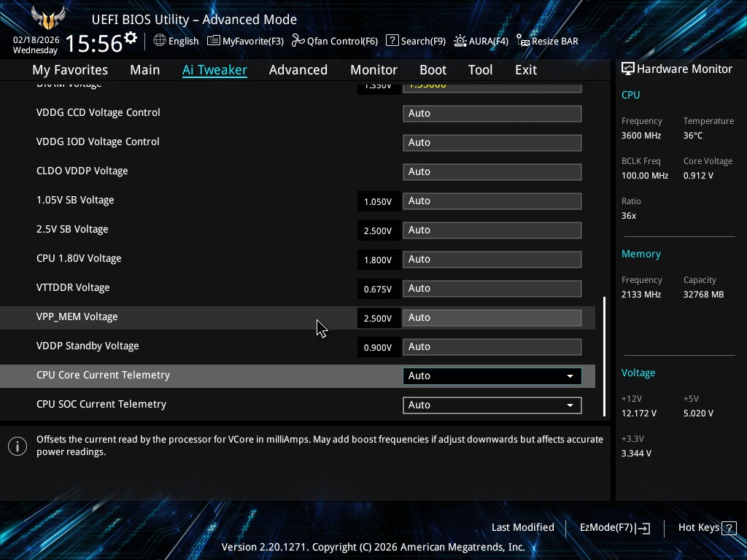Open CPU SOC Current Telemetry dropdown
This screenshot has height=560, width=747.
coord(492,405)
